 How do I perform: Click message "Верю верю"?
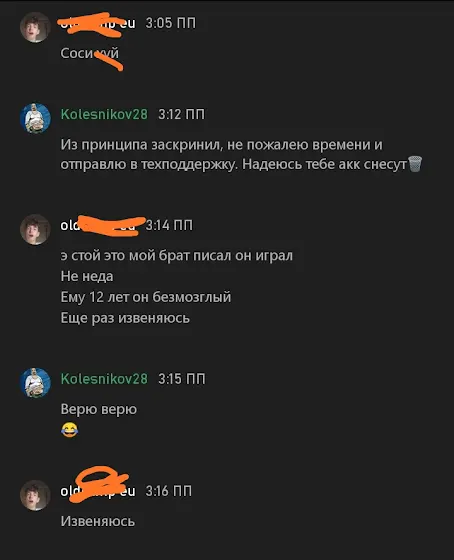[x=99, y=409]
